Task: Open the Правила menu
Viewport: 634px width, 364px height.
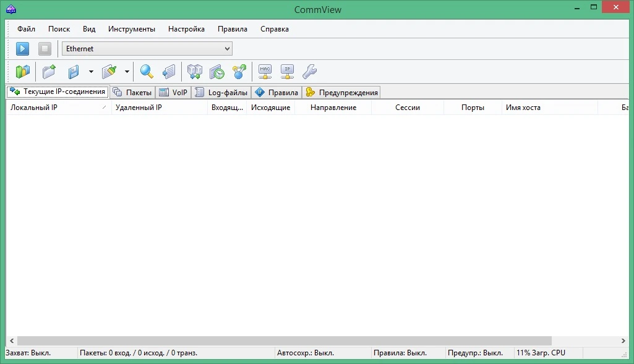Action: (233, 29)
